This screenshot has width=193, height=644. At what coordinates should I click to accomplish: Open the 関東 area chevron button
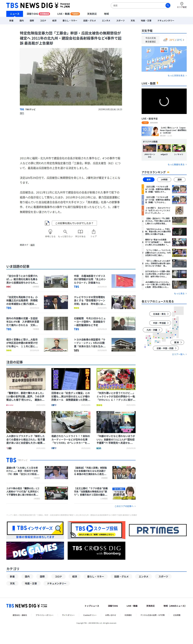(x=178, y=342)
